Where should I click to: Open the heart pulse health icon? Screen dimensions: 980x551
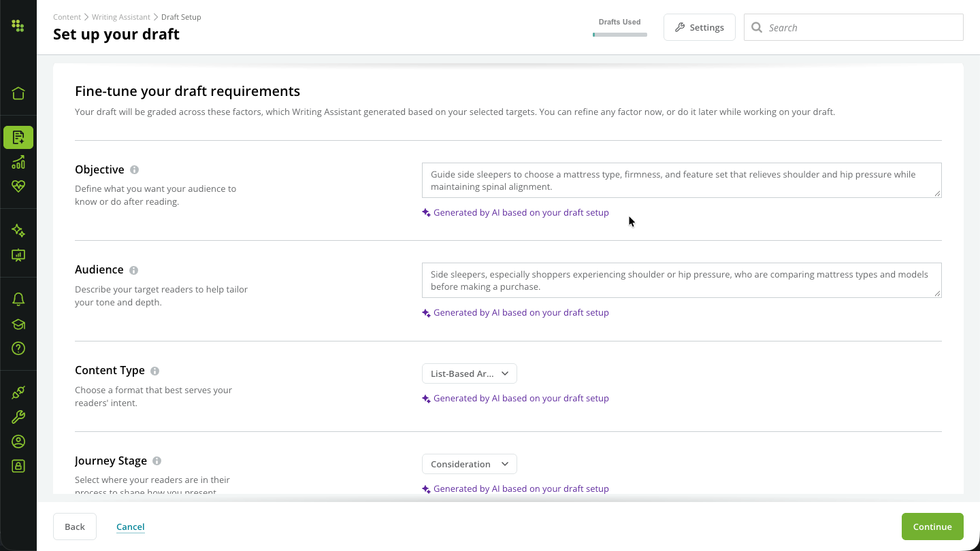(x=18, y=186)
